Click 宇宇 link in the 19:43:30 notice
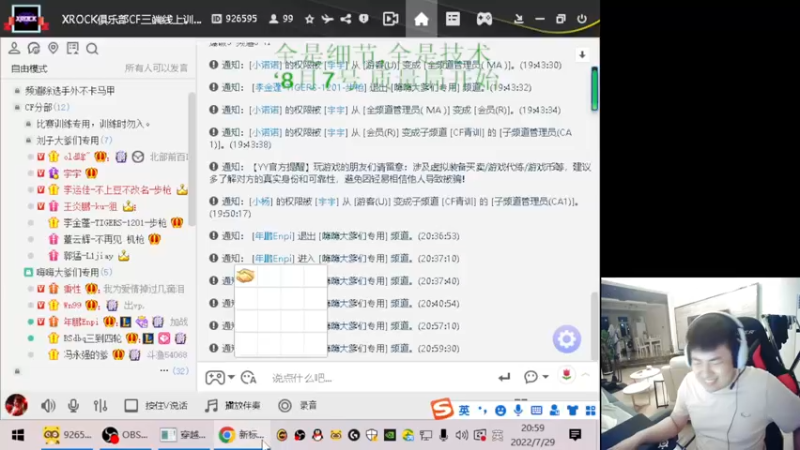Screen dimensions: 800x450 click(336, 65)
